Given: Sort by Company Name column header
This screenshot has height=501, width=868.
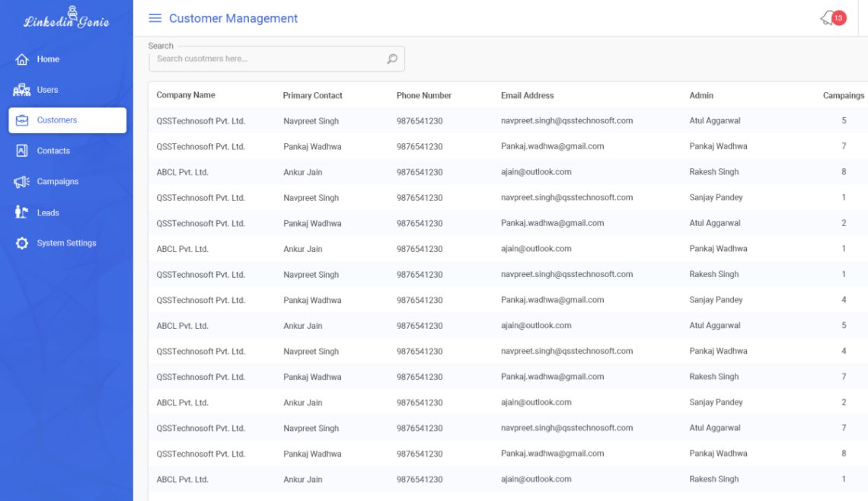Looking at the screenshot, I should pyautogui.click(x=186, y=95).
